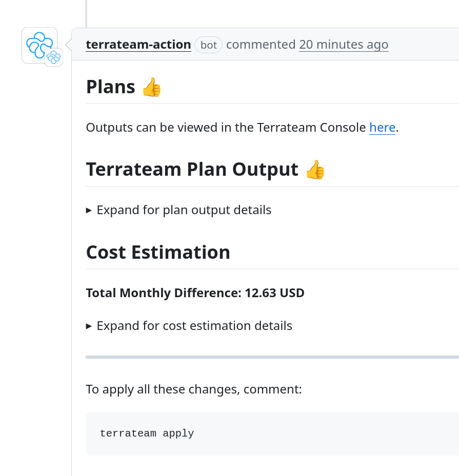
Task: Click the Total Monthly Difference 12.63 USD line
Action: tap(195, 293)
